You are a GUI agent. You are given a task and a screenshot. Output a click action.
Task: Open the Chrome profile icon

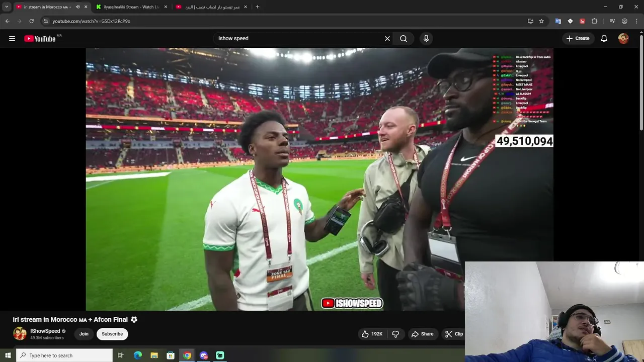pos(624,21)
